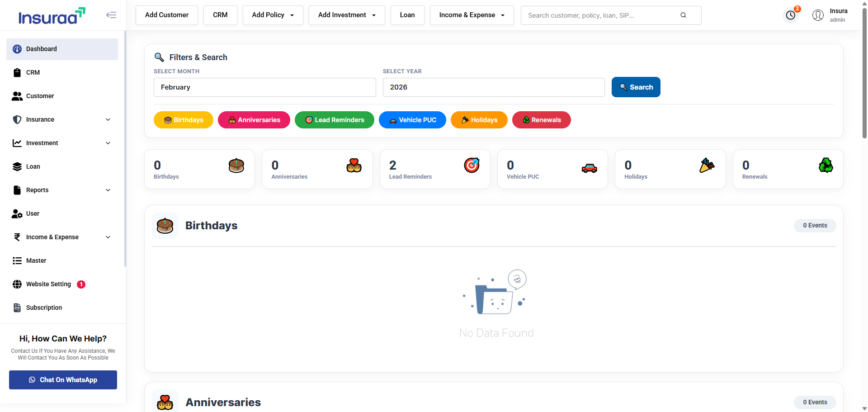Open Loan in the sidebar menu

point(62,166)
